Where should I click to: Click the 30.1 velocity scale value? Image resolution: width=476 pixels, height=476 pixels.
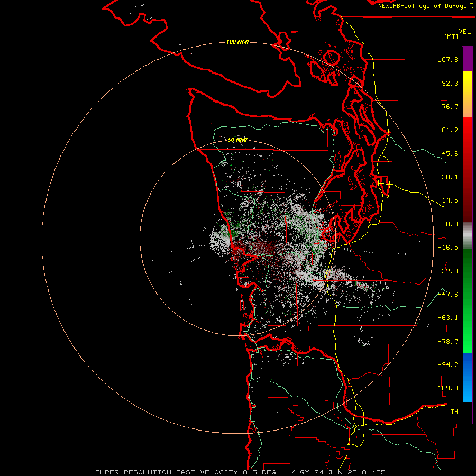[x=450, y=177]
